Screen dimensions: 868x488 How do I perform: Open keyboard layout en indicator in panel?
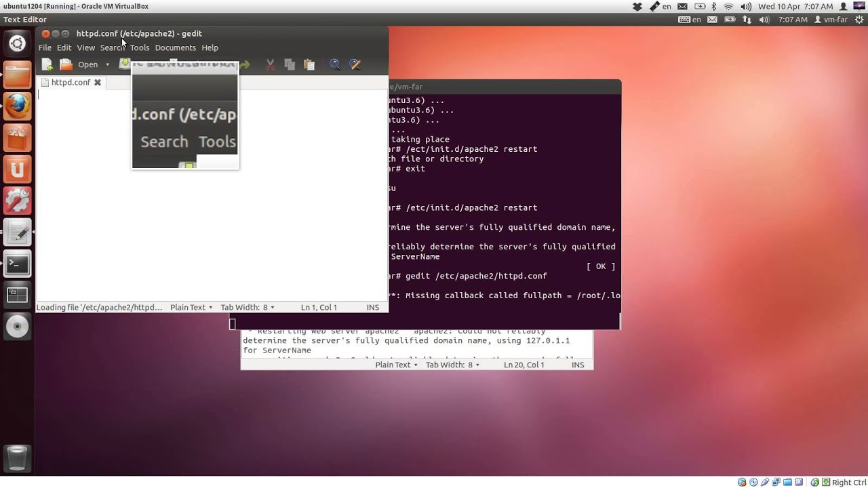[x=690, y=20]
